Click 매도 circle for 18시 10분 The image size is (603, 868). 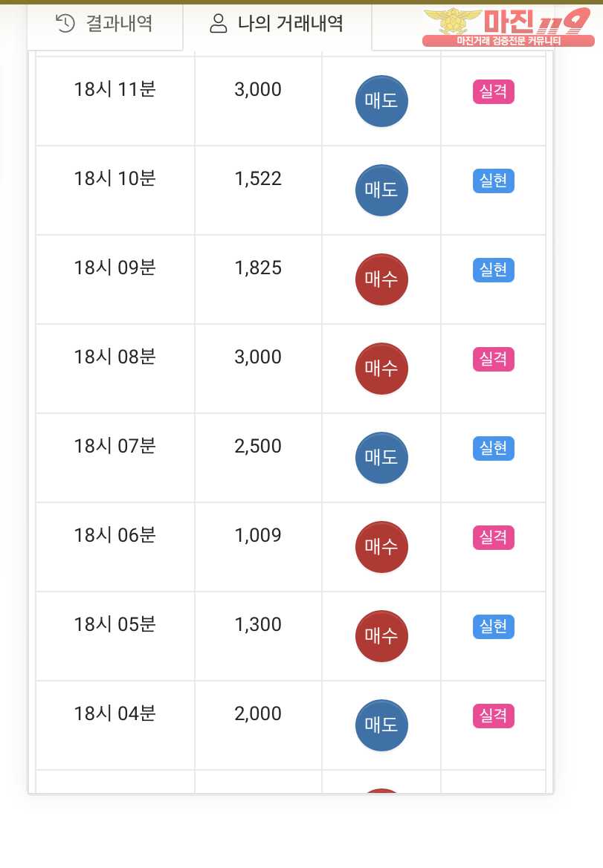381,190
